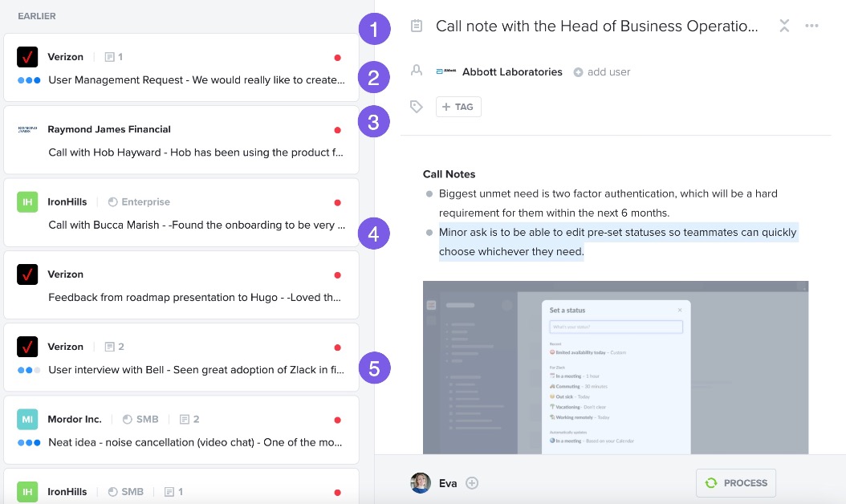Image resolution: width=846 pixels, height=504 pixels.
Task: Click Eva's profile avatar
Action: pyautogui.click(x=421, y=483)
